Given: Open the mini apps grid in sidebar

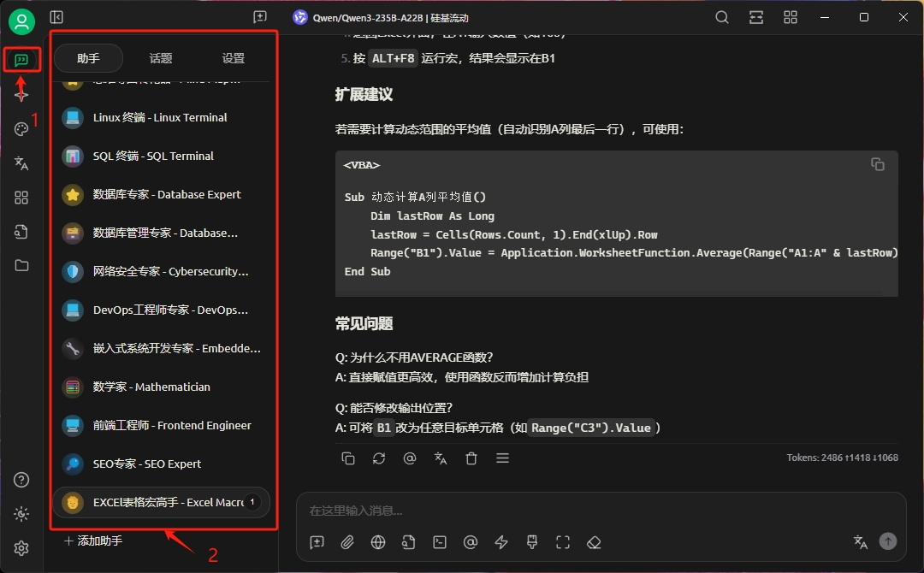Looking at the screenshot, I should pos(21,198).
